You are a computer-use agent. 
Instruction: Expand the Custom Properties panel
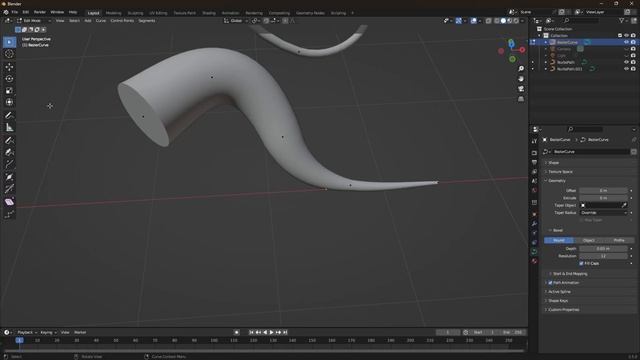(563, 309)
